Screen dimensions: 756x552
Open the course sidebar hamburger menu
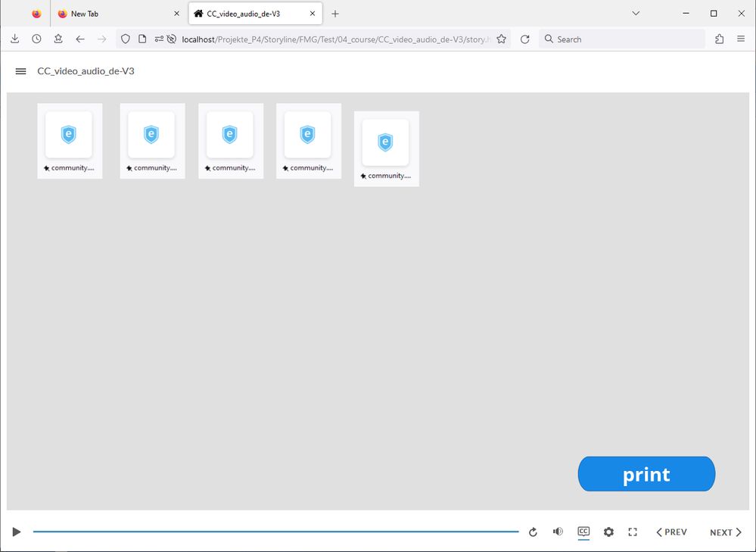pyautogui.click(x=20, y=71)
